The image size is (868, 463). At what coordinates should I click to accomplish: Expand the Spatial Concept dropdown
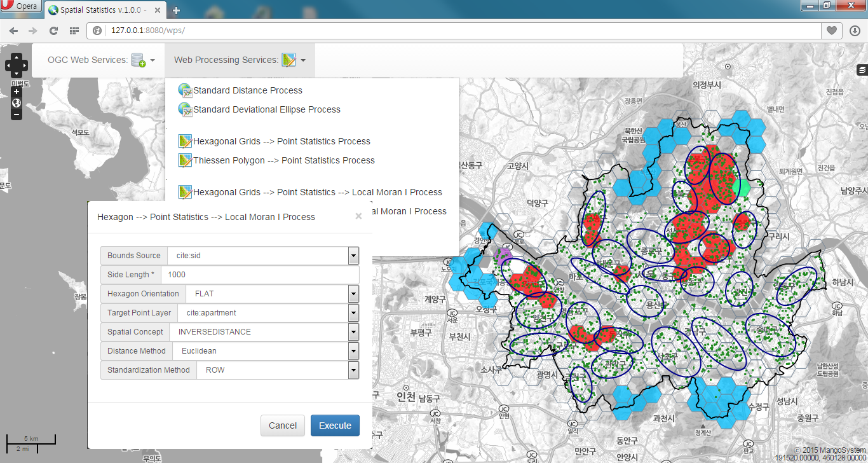coord(353,331)
